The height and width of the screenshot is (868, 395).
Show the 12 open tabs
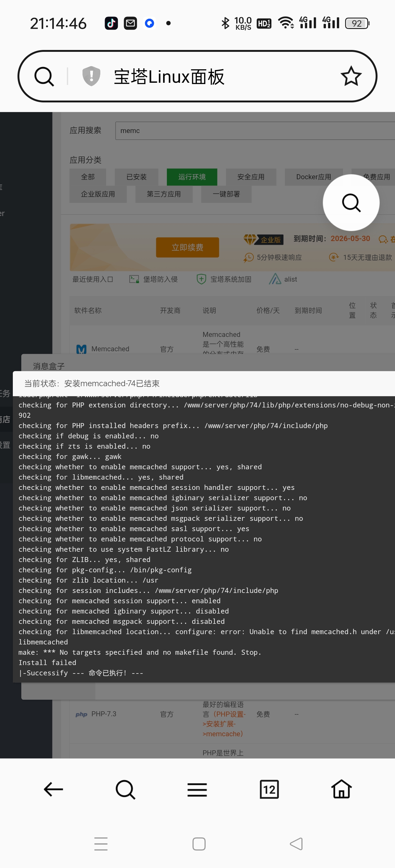pos(269,789)
